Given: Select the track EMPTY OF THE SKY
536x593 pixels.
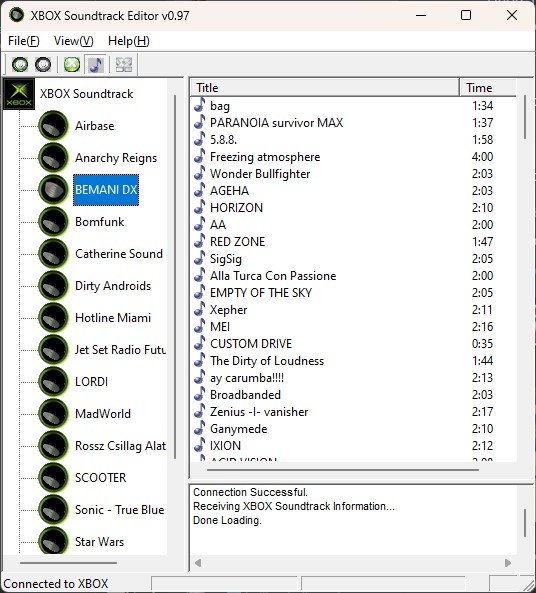Looking at the screenshot, I should pos(261,293).
